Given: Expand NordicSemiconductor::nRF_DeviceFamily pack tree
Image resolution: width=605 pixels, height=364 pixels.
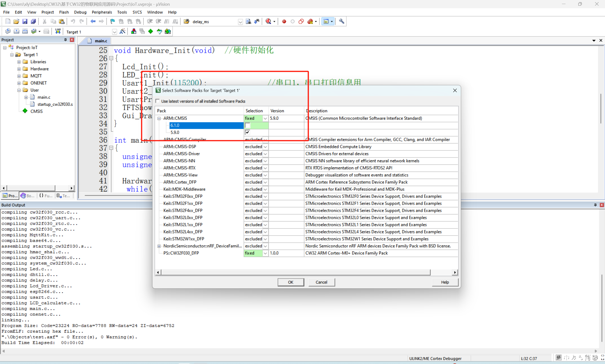Looking at the screenshot, I should point(159,246).
